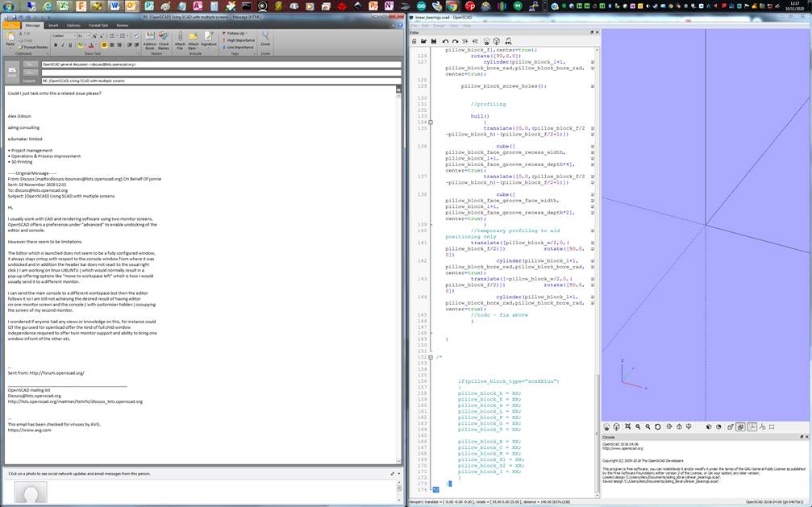
Task: Click the View All icon below 3D viewport
Action: (627, 427)
